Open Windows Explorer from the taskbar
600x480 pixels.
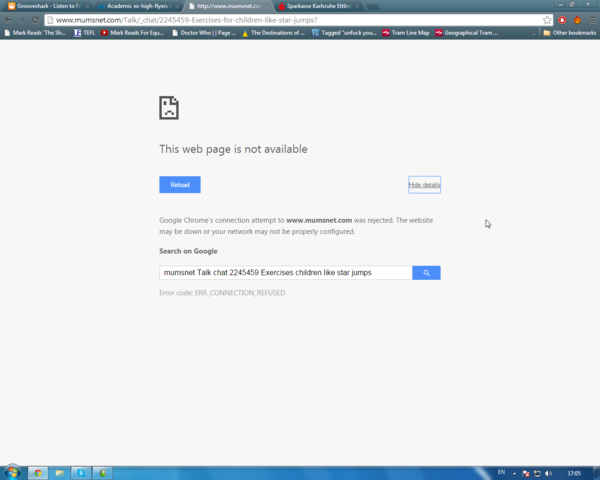[x=59, y=473]
